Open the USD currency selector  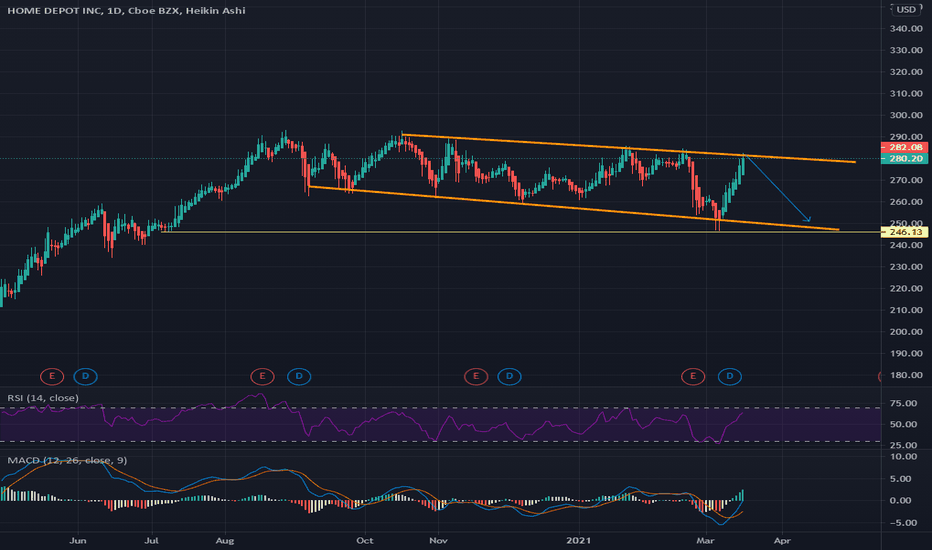[x=906, y=10]
